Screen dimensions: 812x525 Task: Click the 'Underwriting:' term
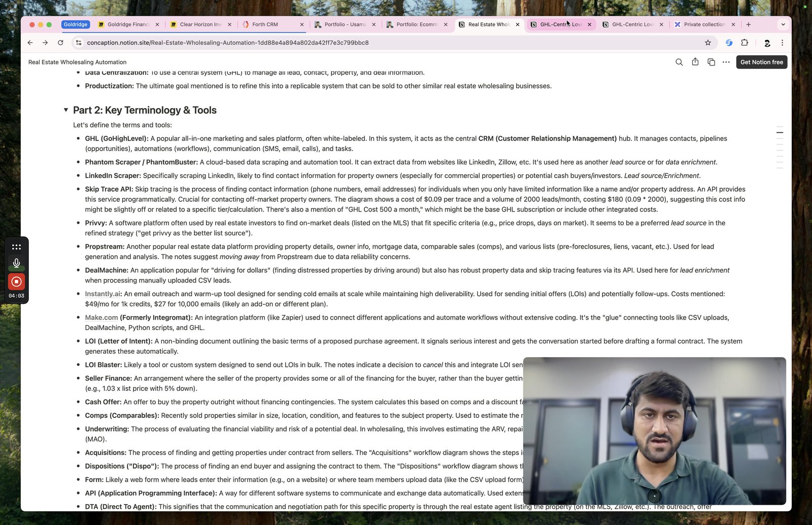click(107, 429)
